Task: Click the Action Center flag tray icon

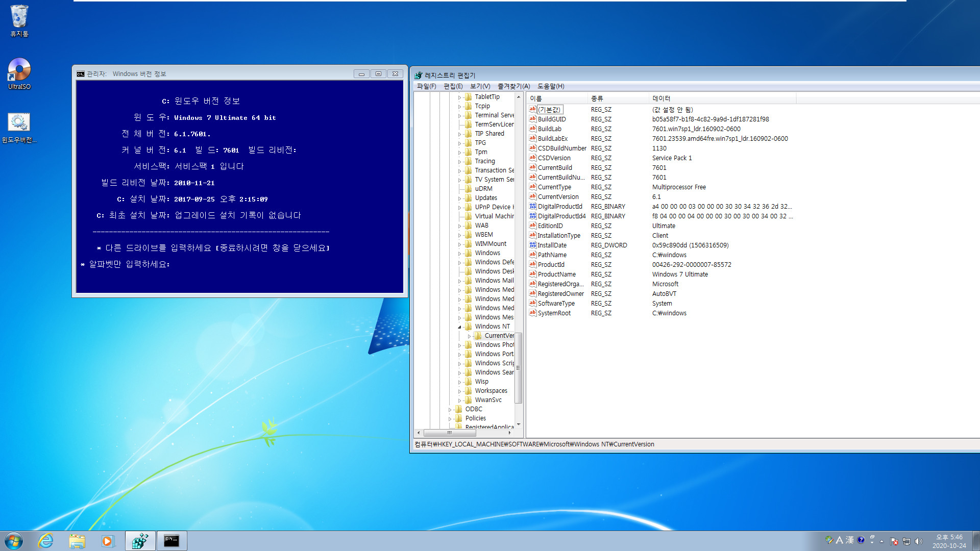Action: click(894, 541)
